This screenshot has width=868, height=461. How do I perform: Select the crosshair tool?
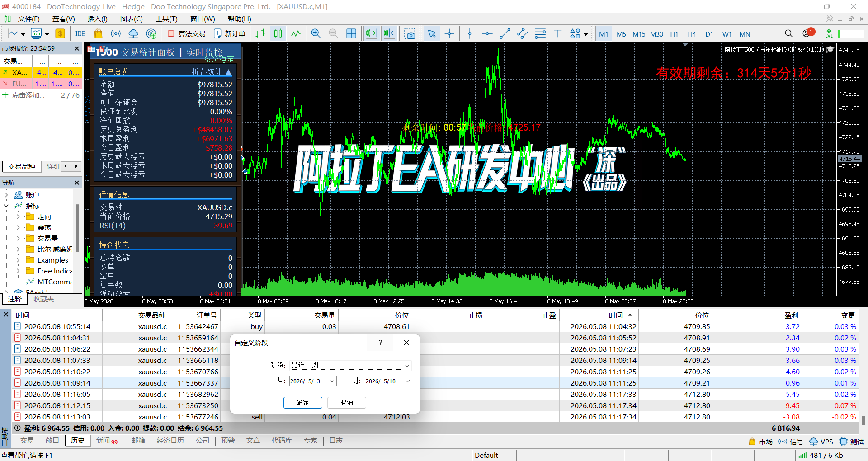click(449, 34)
